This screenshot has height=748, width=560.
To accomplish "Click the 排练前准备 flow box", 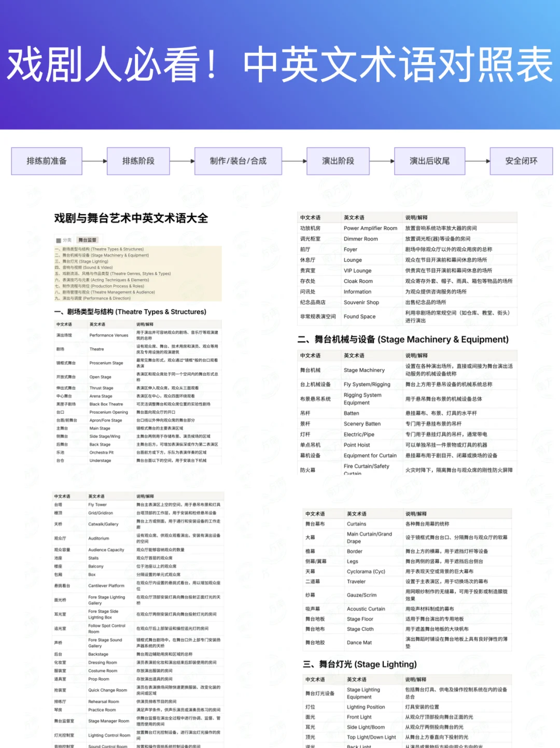I will click(x=47, y=161).
